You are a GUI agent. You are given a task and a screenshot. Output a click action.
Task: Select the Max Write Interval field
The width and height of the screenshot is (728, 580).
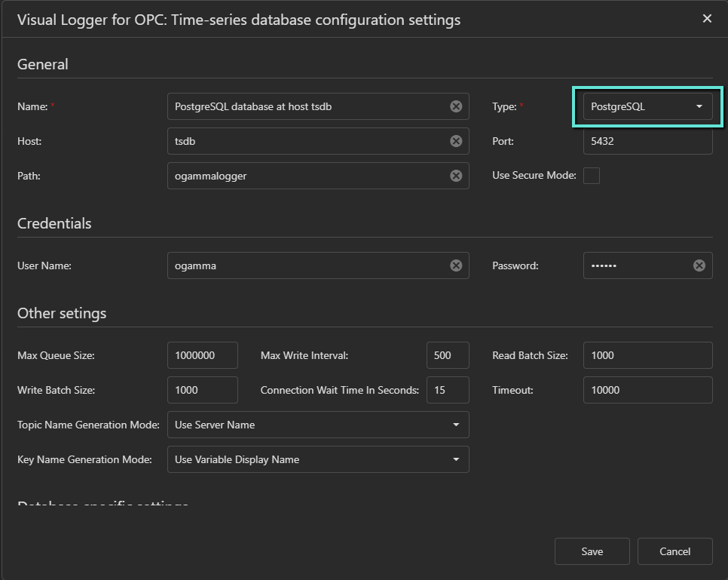[x=447, y=355]
